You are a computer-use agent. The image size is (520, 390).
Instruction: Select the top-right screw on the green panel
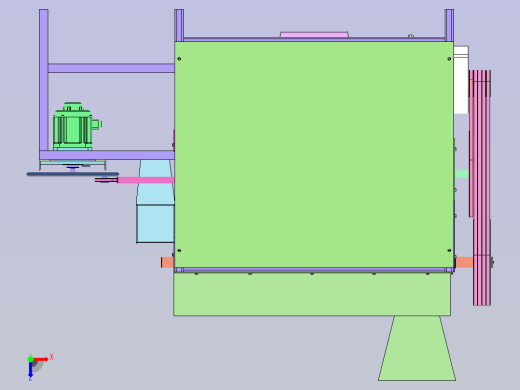point(449,59)
